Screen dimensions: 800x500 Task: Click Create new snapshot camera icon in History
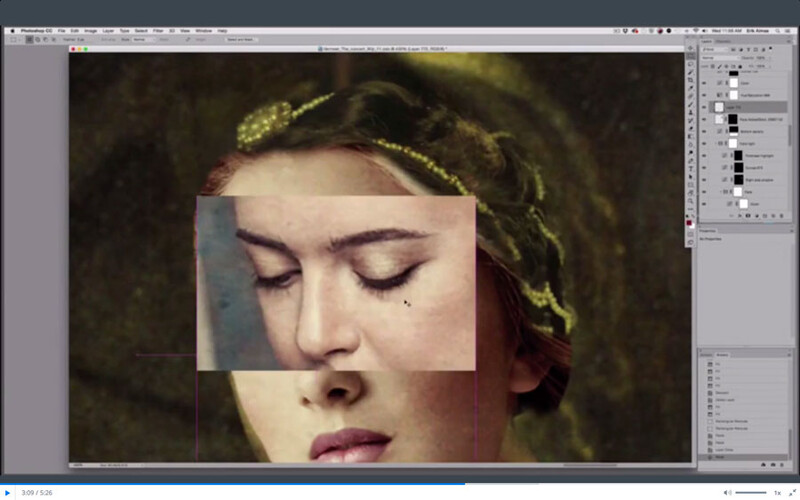point(773,465)
